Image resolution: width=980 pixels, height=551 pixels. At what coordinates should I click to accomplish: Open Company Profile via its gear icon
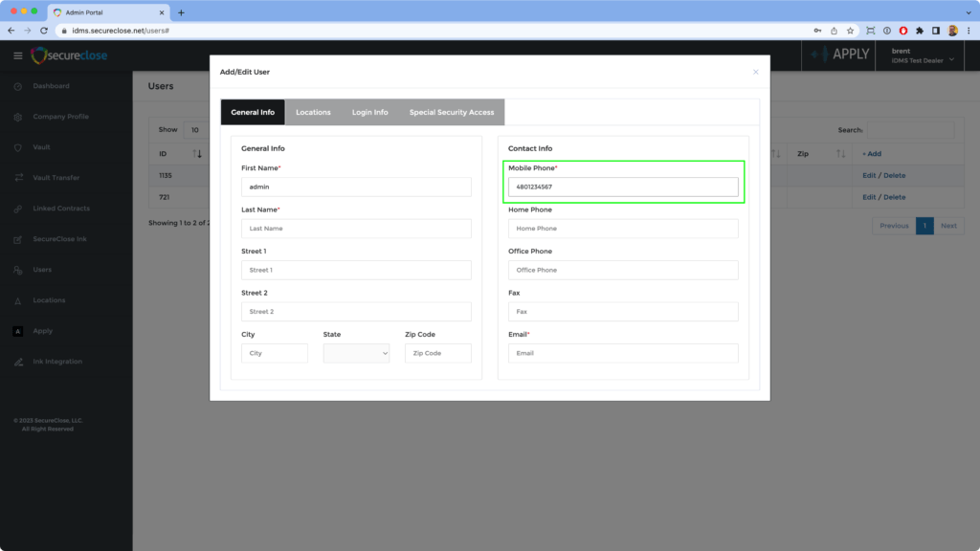tap(18, 117)
